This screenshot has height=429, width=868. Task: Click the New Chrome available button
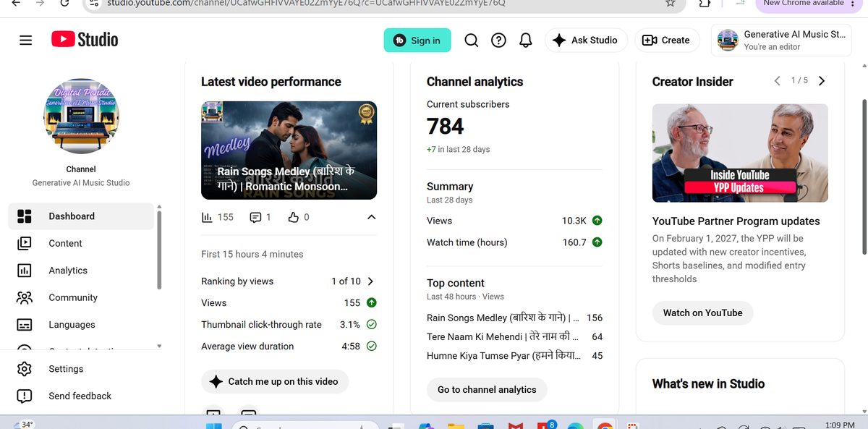809,4
